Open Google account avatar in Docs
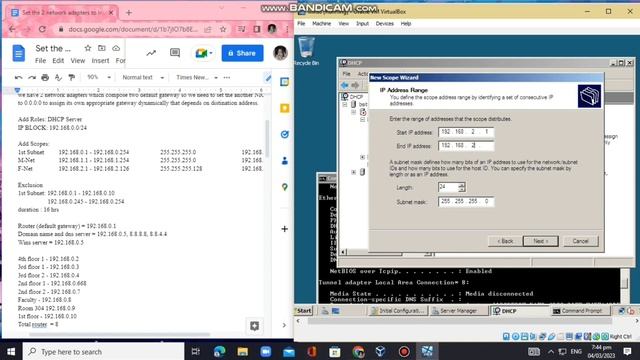The width and height of the screenshot is (640, 360). [280, 53]
